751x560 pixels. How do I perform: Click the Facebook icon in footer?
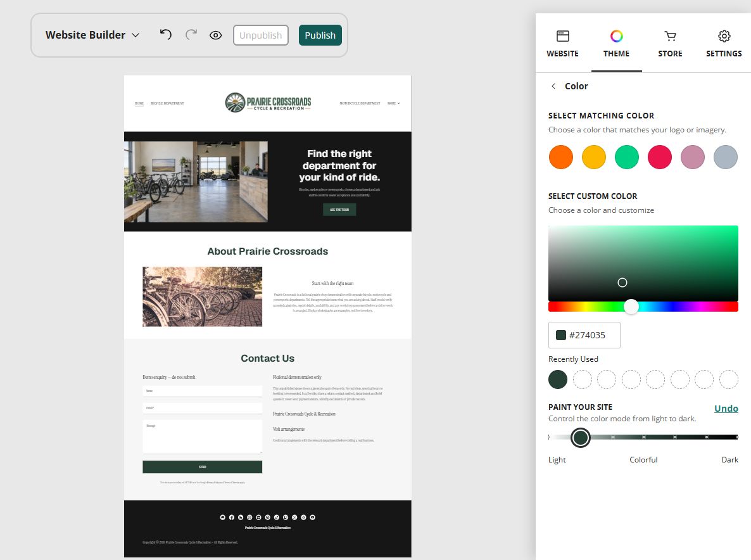[x=232, y=518]
